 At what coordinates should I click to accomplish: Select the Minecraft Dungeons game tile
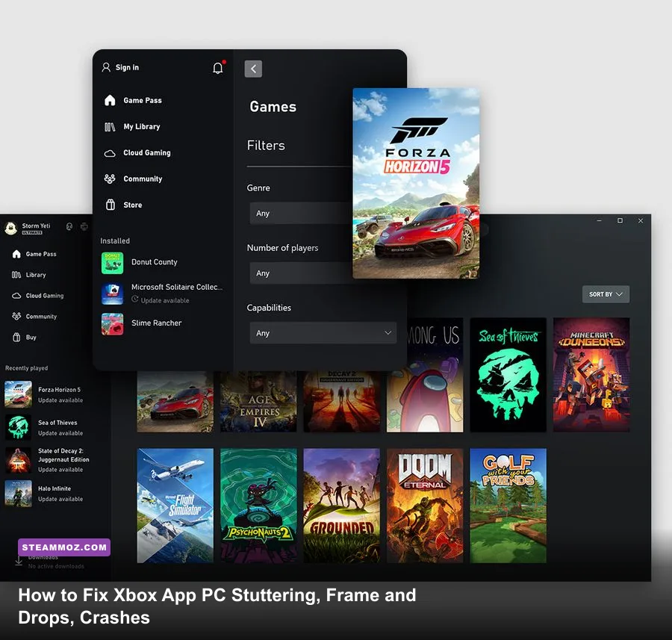[591, 375]
